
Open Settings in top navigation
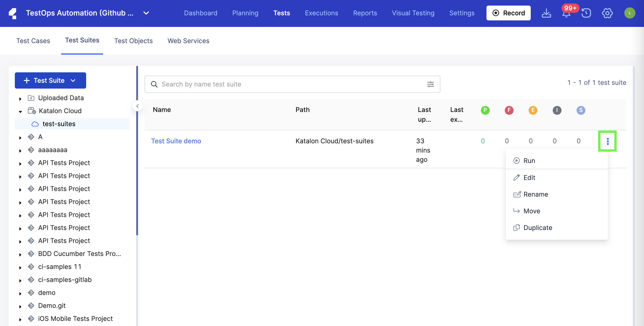click(462, 13)
